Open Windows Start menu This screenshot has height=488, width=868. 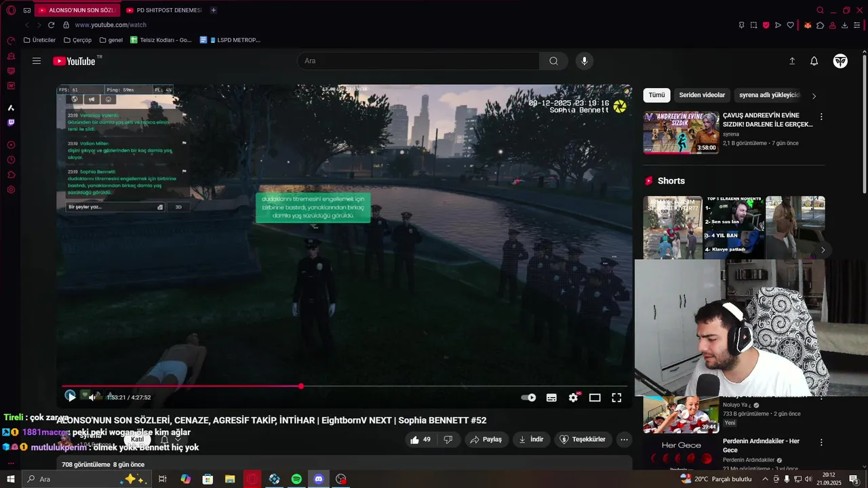click(x=11, y=479)
